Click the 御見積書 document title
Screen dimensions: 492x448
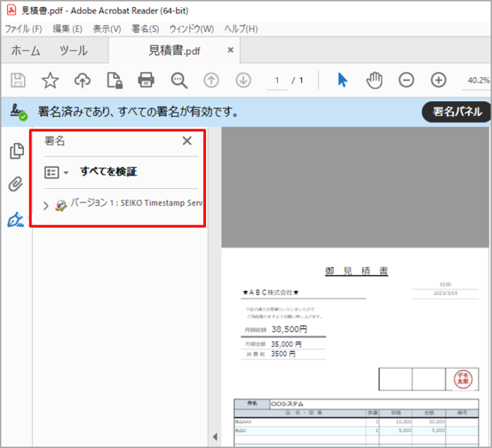pos(356,271)
